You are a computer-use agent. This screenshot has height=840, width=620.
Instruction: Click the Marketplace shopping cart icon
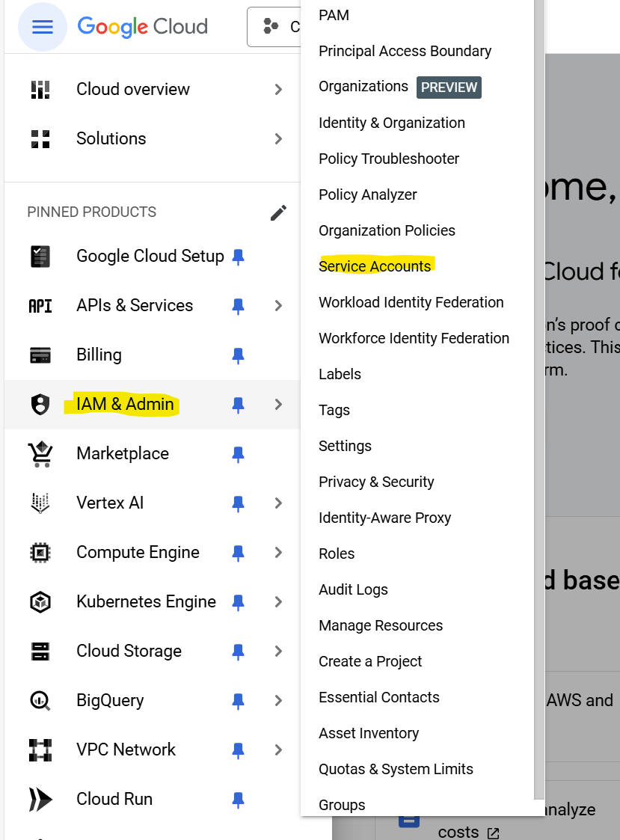(40, 454)
